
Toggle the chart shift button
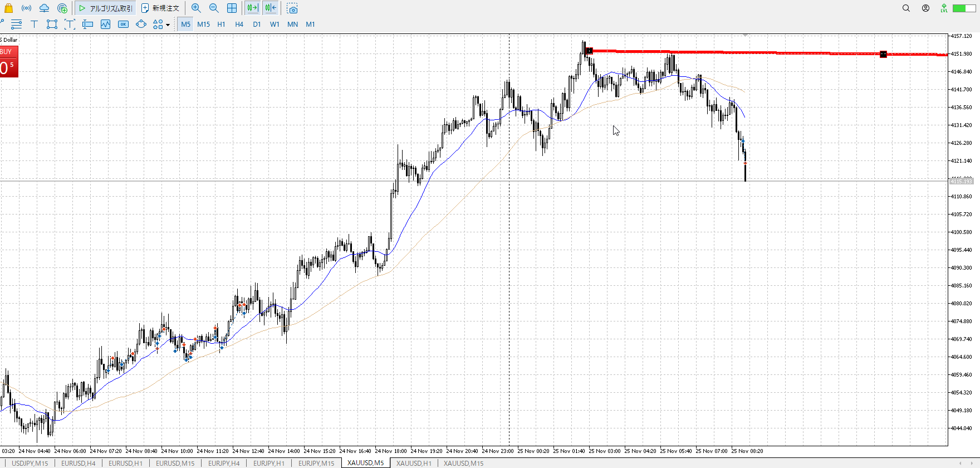271,8
